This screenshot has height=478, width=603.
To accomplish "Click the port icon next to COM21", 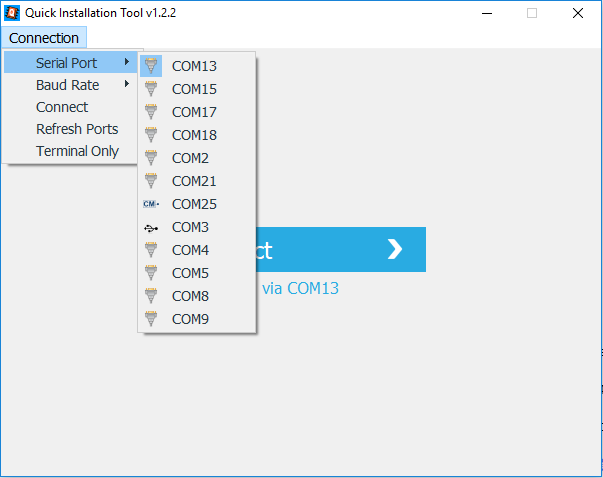I will (x=151, y=181).
